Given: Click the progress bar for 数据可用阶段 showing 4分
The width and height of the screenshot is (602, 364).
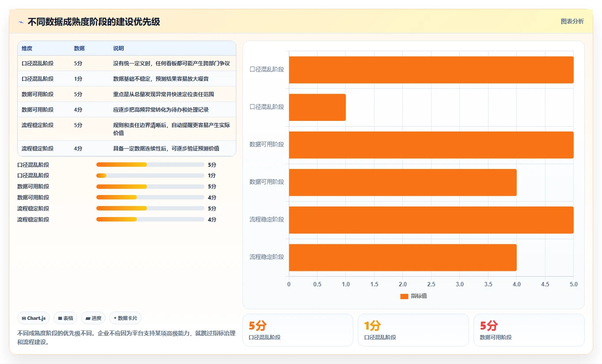Looking at the screenshot, I should pyautogui.click(x=150, y=197).
